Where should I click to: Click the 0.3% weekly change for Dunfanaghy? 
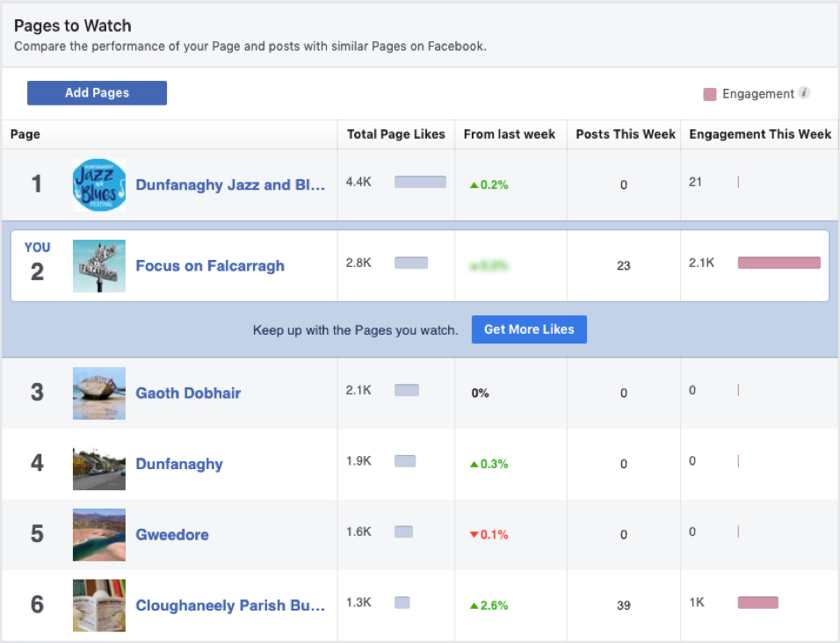[x=489, y=464]
